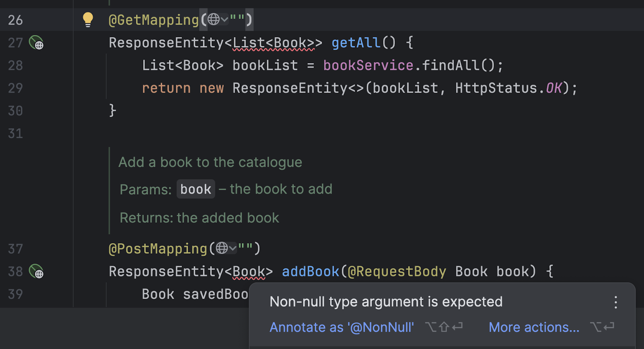This screenshot has height=349, width=644.
Task: Apply the Annotate as '@NonNull' fix
Action: pyautogui.click(x=341, y=327)
